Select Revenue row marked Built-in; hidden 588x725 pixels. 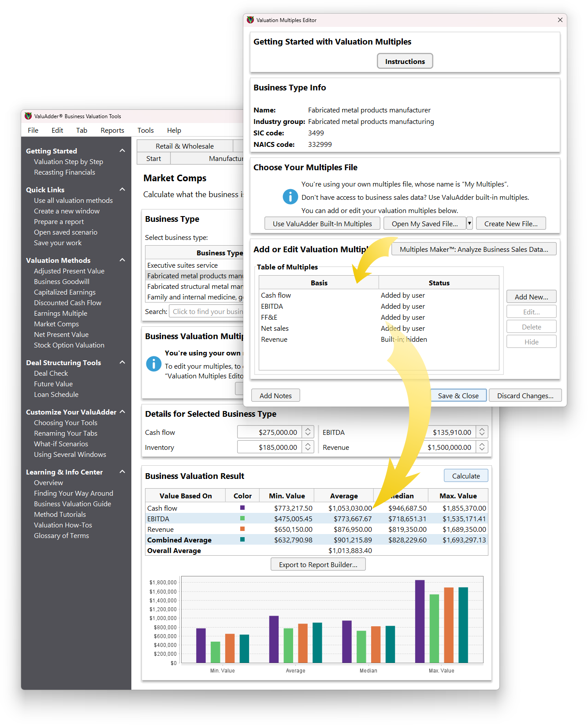(379, 339)
